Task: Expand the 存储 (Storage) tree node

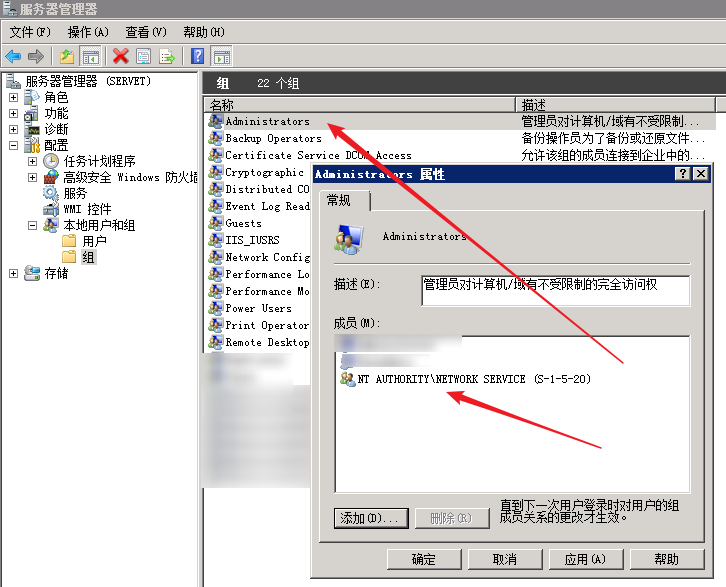Action: click(x=13, y=273)
